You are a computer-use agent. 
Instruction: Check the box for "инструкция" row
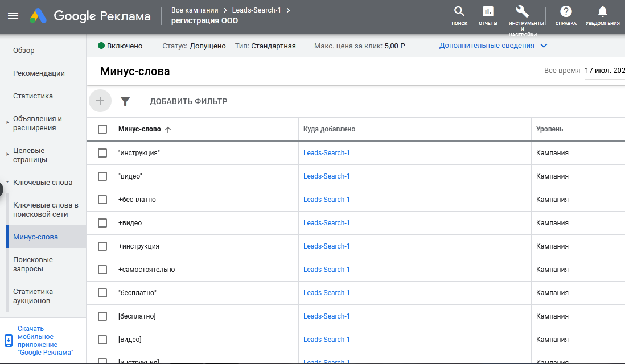click(x=102, y=153)
